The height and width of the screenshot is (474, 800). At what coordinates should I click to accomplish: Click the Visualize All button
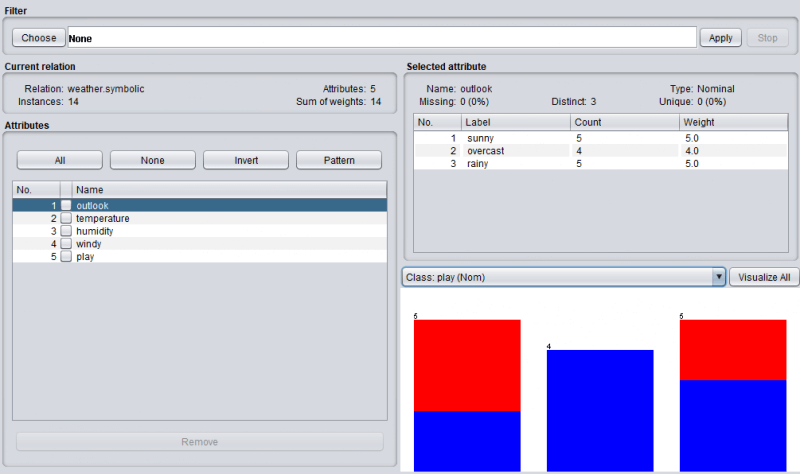764,277
